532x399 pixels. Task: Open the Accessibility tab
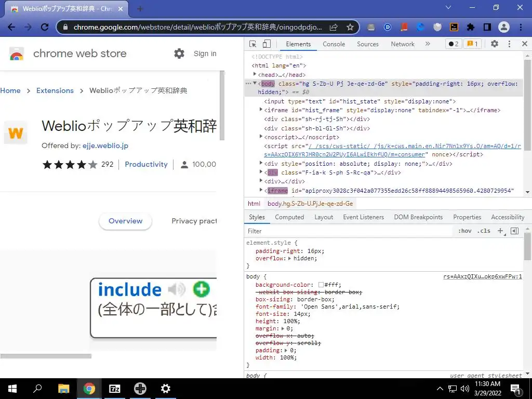[508, 217]
